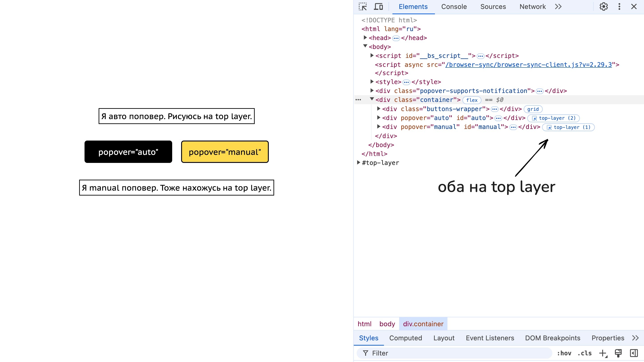Open the Computed styles tab
The width and height of the screenshot is (644, 362).
(x=405, y=338)
